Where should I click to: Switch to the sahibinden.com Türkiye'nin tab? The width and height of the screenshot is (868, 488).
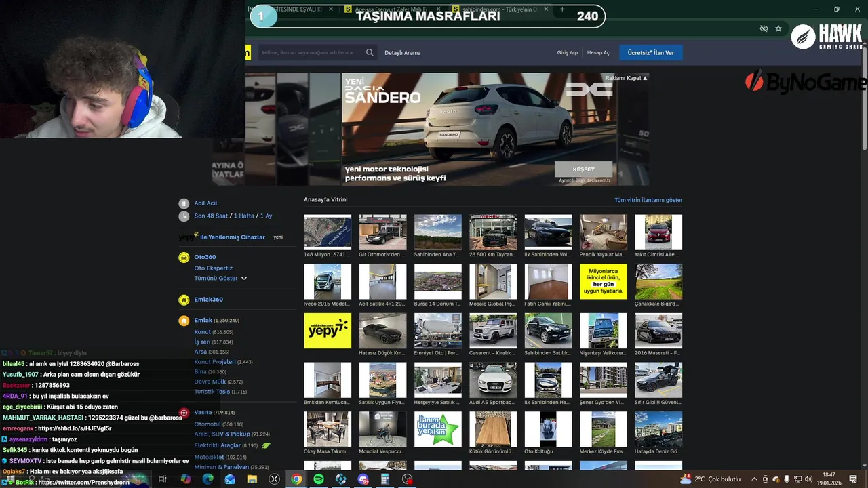[x=500, y=9]
